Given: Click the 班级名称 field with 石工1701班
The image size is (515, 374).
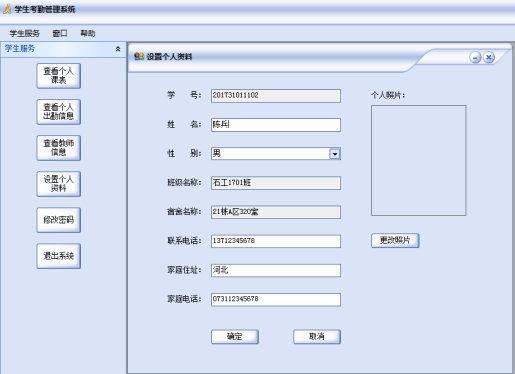Looking at the screenshot, I should 276,183.
